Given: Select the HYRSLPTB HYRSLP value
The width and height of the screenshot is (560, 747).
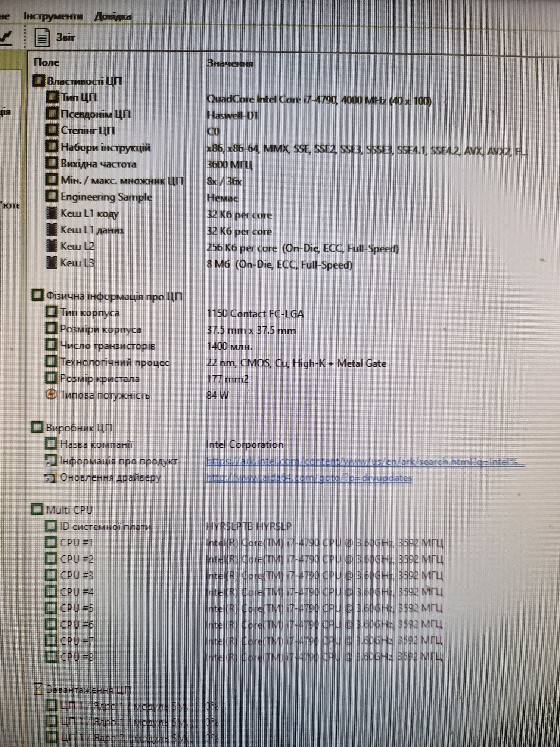Looking at the screenshot, I should click(x=249, y=526).
